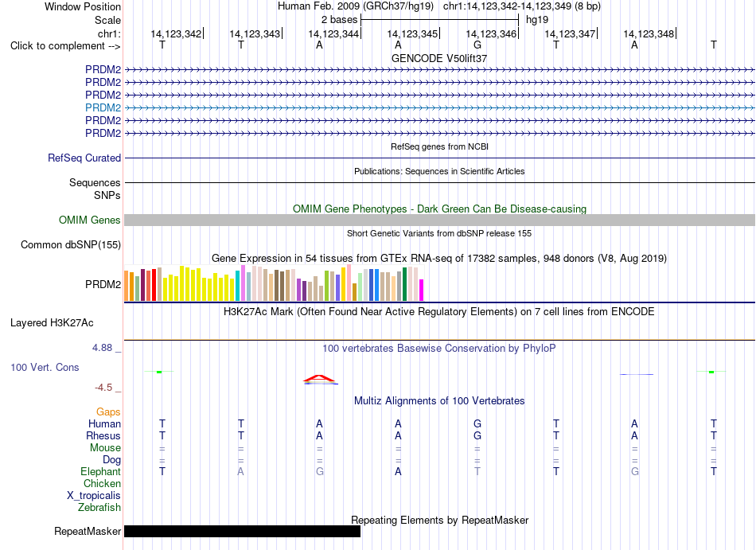
Task: Click the OMIM Genes track label
Action: pos(89,220)
